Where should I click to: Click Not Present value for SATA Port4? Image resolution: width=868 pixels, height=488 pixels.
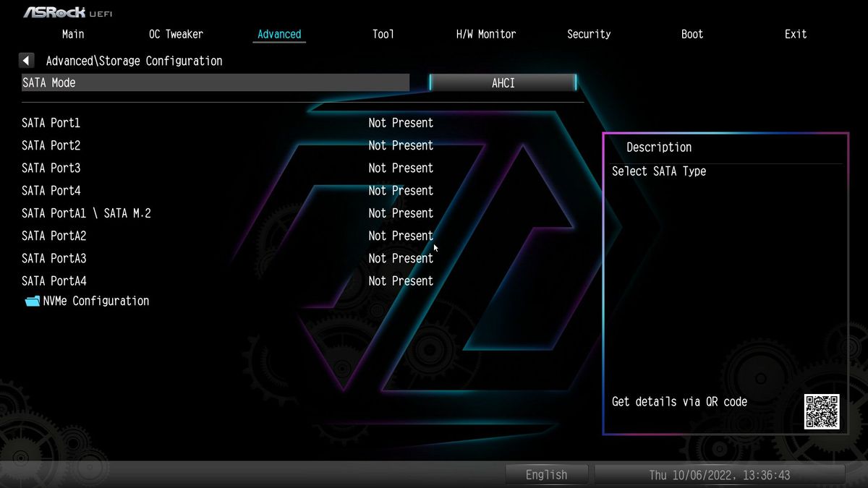coord(401,190)
